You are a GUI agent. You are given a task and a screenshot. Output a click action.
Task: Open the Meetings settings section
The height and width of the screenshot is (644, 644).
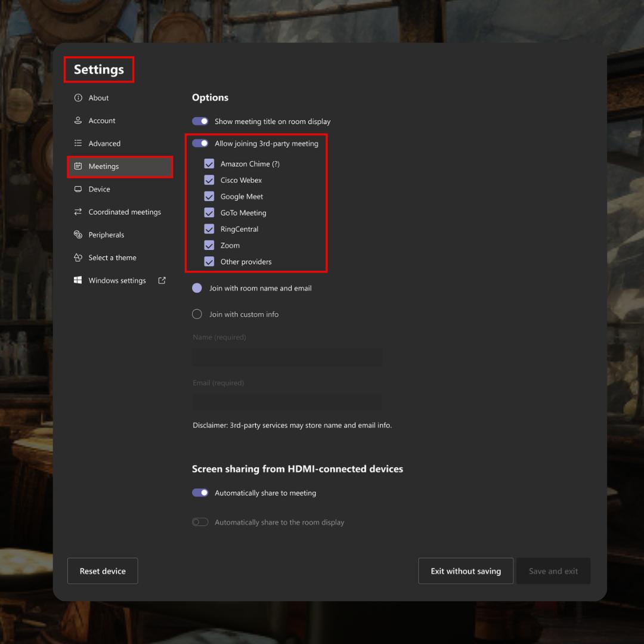[x=104, y=166]
